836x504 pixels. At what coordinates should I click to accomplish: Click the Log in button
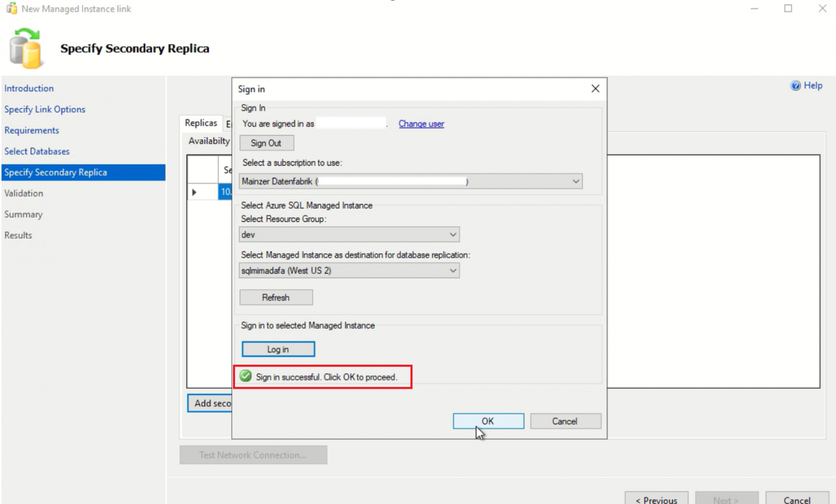278,349
